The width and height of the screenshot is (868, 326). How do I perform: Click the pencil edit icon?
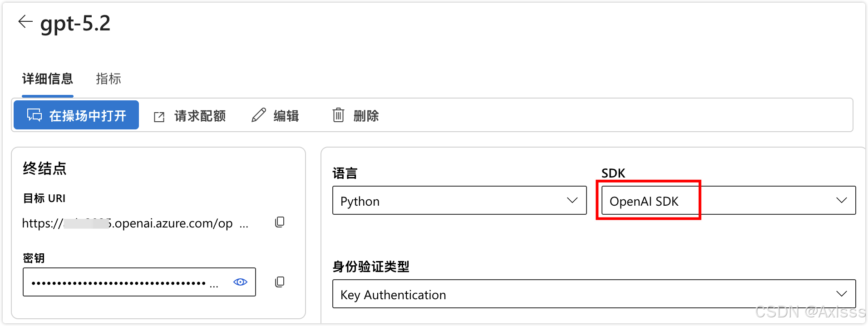[x=258, y=115]
